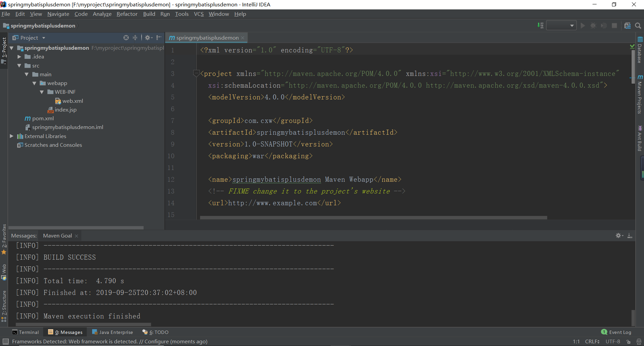The width and height of the screenshot is (644, 346).
Task: Select web.xml in the project tree
Action: [72, 101]
